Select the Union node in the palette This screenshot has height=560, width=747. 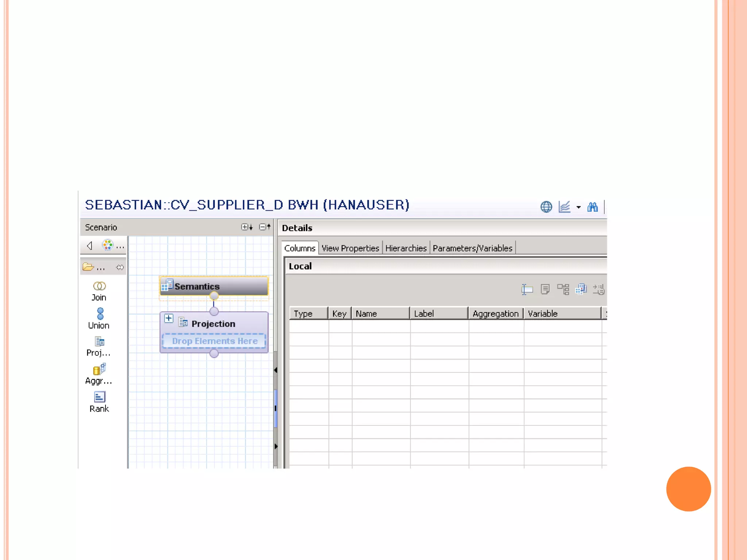pyautogui.click(x=99, y=319)
